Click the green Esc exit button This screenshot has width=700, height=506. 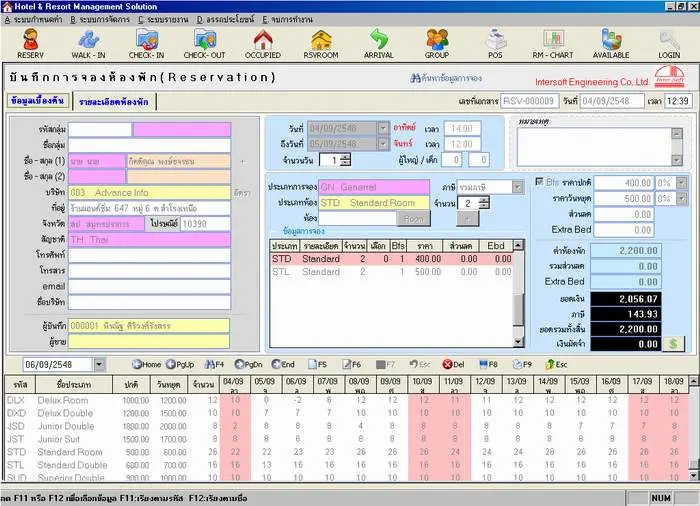pos(556,364)
